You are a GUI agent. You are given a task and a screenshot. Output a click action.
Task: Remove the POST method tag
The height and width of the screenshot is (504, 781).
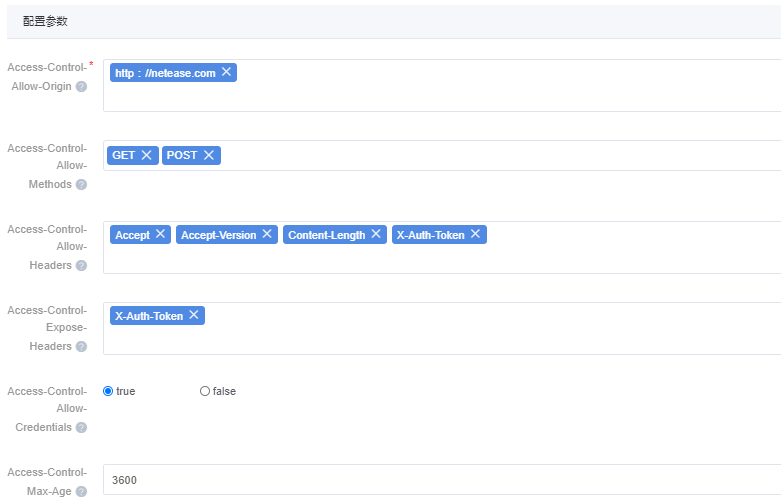pos(208,155)
